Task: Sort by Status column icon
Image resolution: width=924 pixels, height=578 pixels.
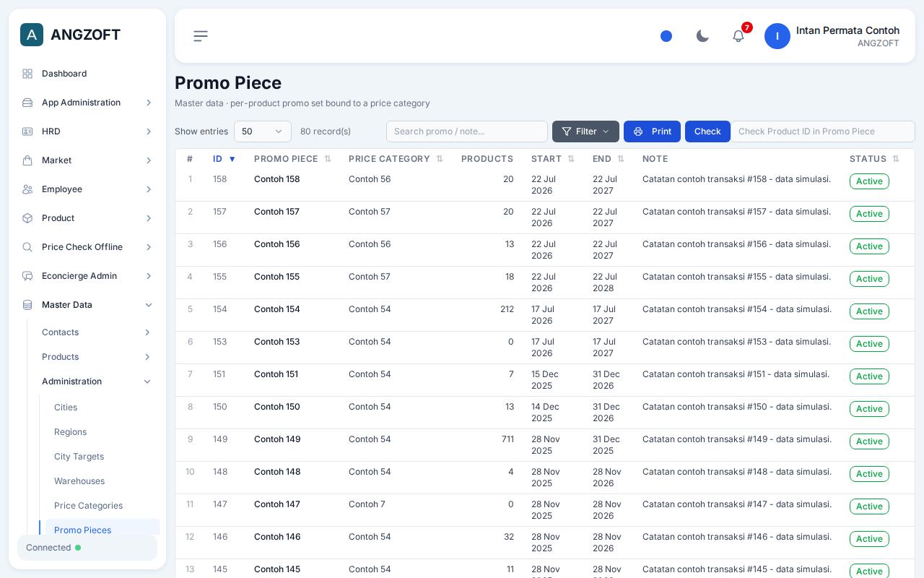Action: click(x=896, y=159)
